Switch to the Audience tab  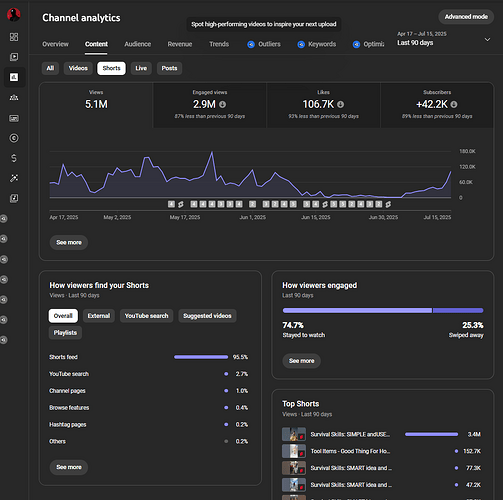138,44
